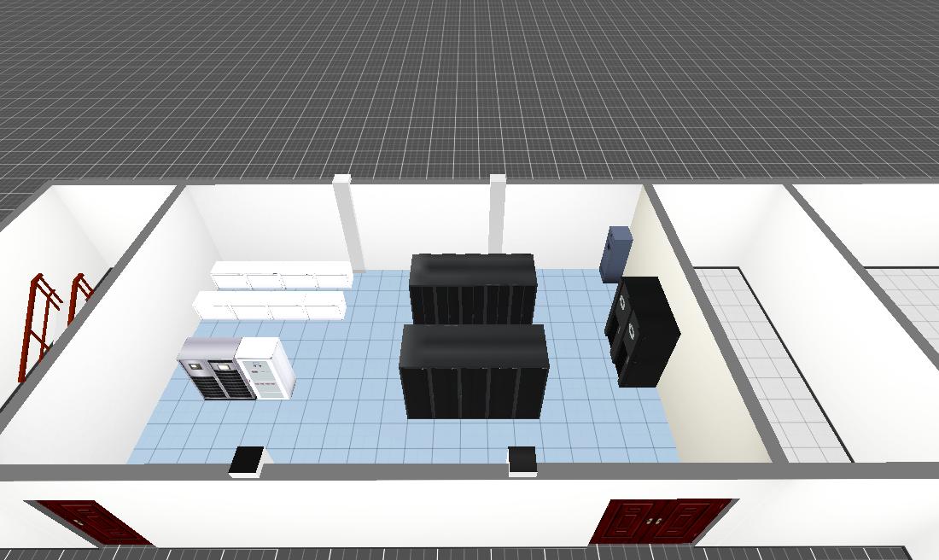Click the white column behind the back server racks
The image size is (939, 560).
coord(497,214)
